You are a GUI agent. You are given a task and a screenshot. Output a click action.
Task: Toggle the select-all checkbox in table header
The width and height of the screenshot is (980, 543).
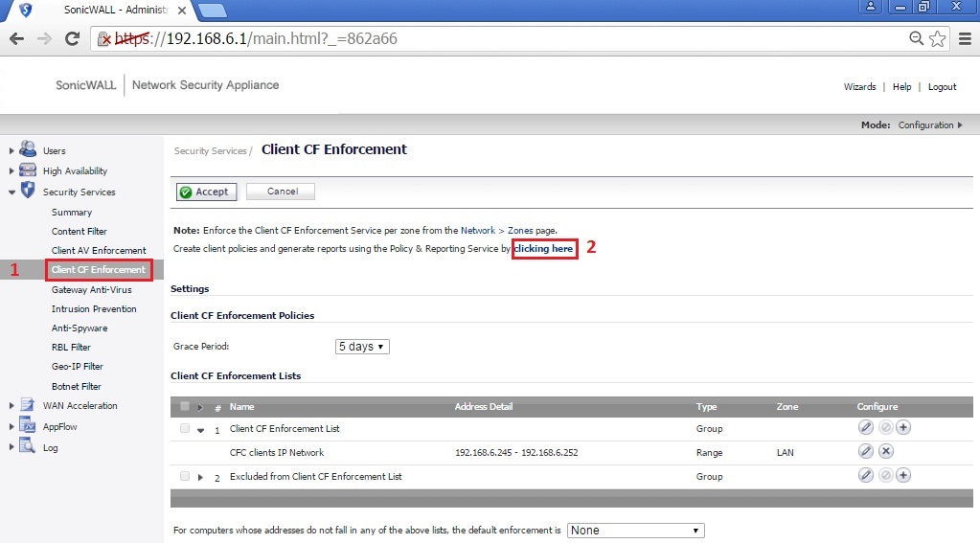(185, 406)
